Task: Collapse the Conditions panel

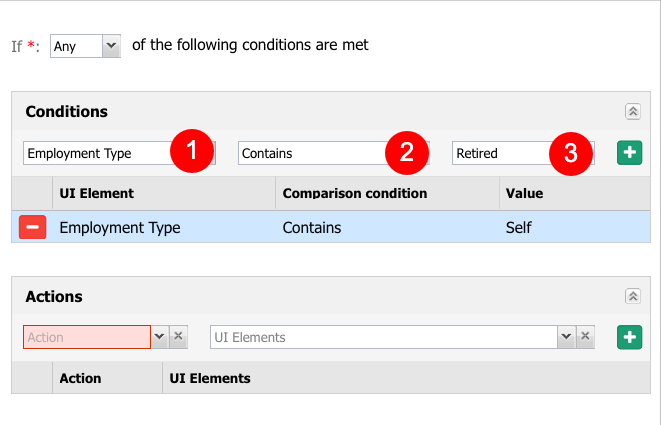Action: (x=633, y=112)
